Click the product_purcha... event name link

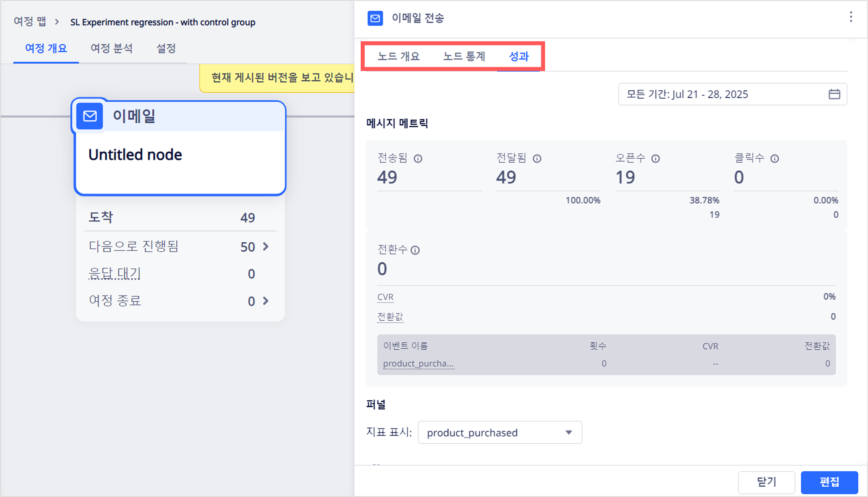point(418,363)
